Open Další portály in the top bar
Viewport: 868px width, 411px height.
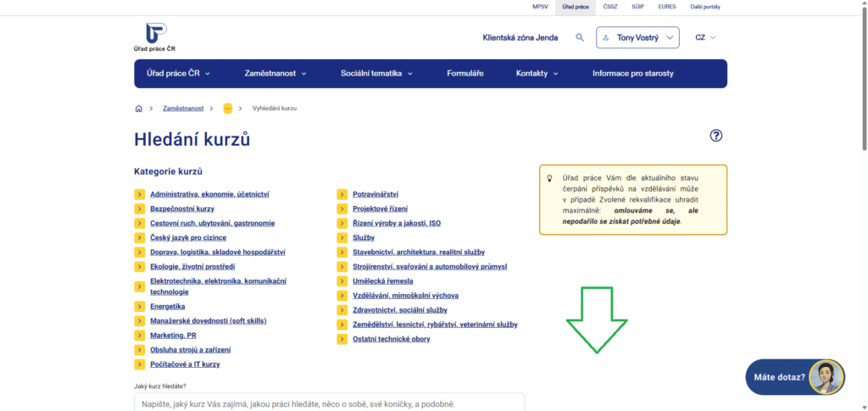pyautogui.click(x=705, y=7)
